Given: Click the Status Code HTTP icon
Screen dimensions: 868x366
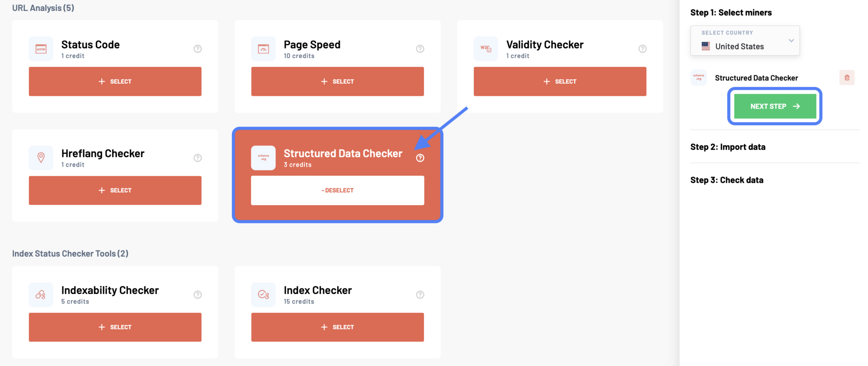Looking at the screenshot, I should tap(41, 48).
